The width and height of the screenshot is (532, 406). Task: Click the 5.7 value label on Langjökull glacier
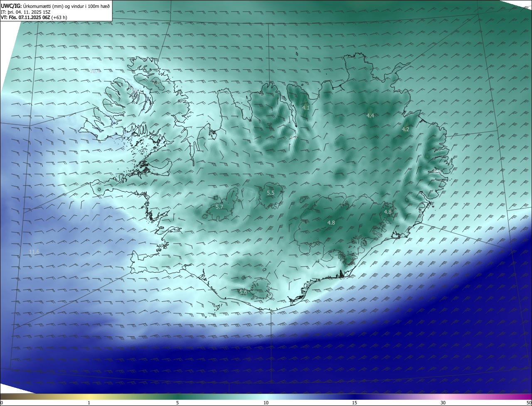[220, 207]
